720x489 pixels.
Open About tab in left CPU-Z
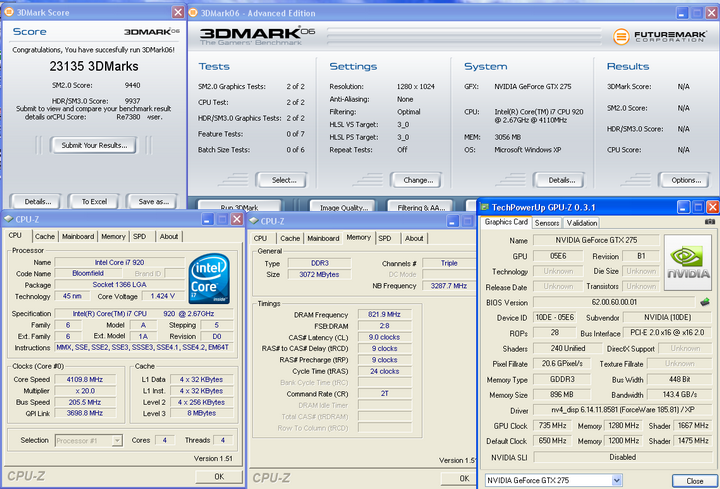point(169,236)
